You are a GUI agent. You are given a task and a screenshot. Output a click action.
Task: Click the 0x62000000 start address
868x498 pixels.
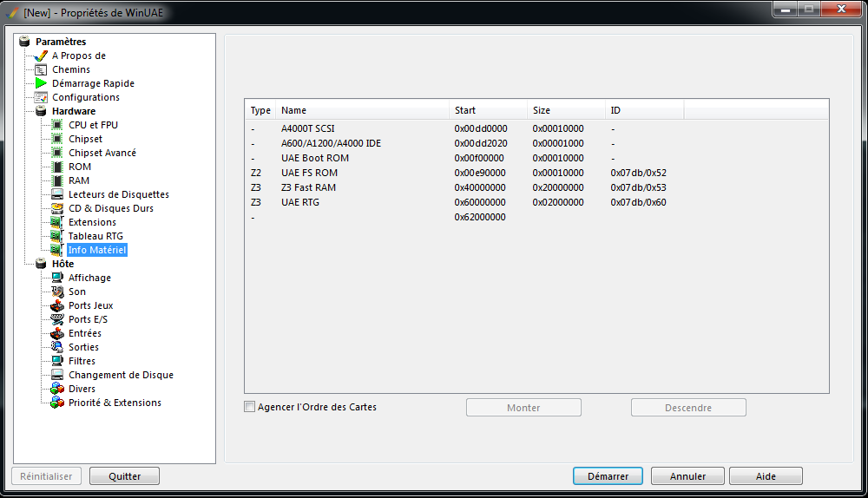click(480, 217)
